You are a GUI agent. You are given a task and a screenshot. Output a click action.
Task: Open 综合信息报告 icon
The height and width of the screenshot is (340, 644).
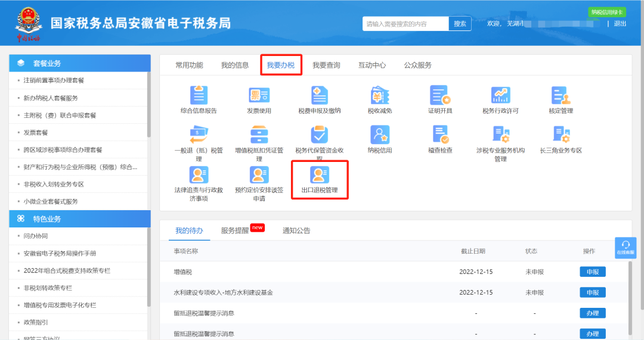[199, 95]
